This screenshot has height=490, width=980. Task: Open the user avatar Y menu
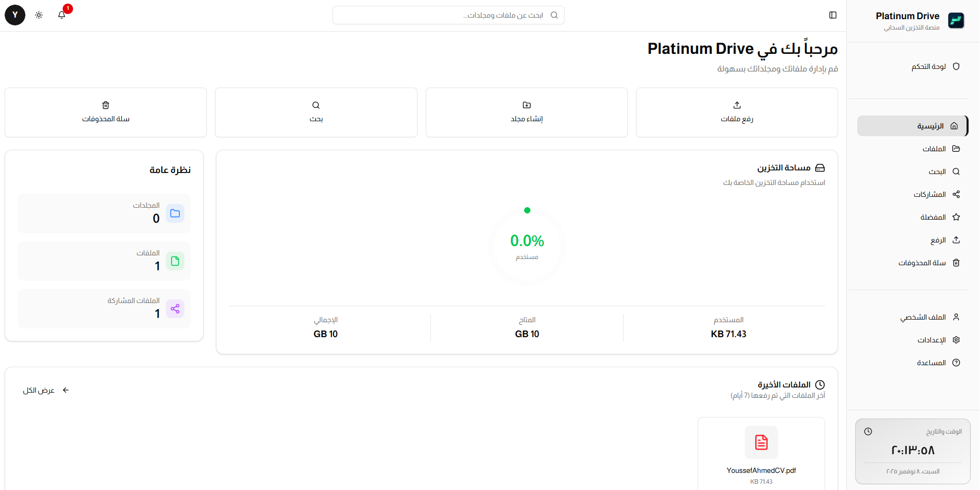(15, 15)
